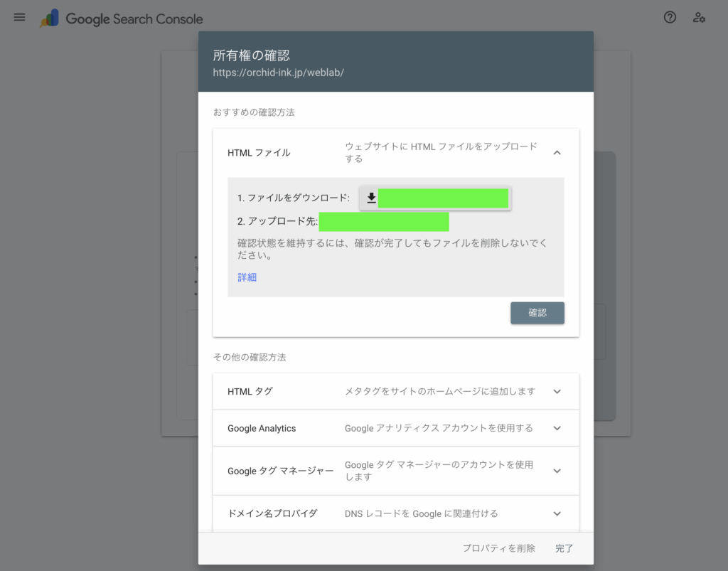Open the Help question mark icon
This screenshot has height=571, width=728.
pos(670,18)
